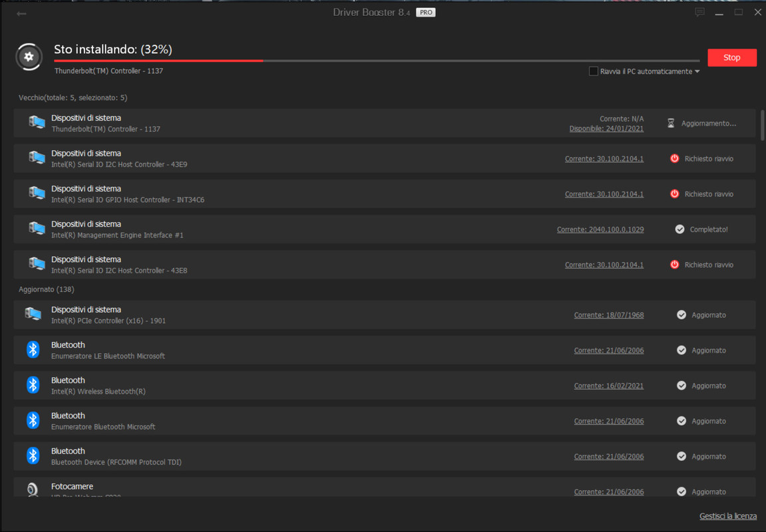The image size is (766, 532).
Task: Enable Riavvia il PC automaticamente checkbox
Action: tap(593, 71)
